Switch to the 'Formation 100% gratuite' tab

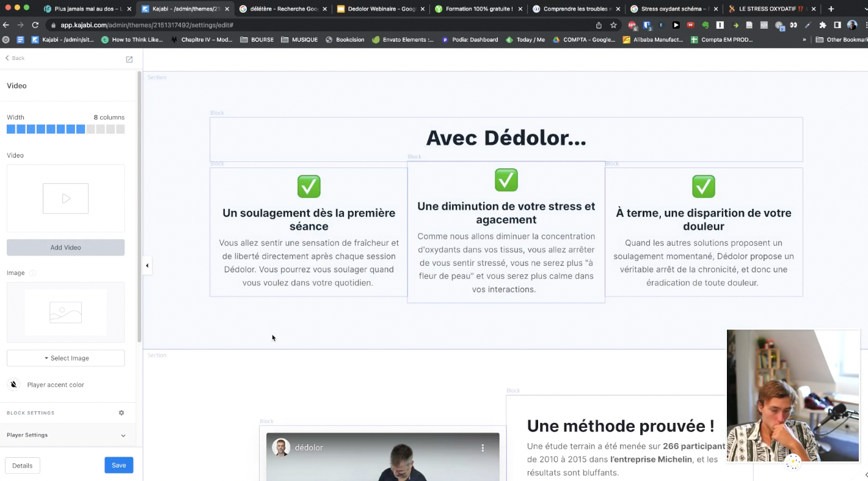click(x=477, y=9)
